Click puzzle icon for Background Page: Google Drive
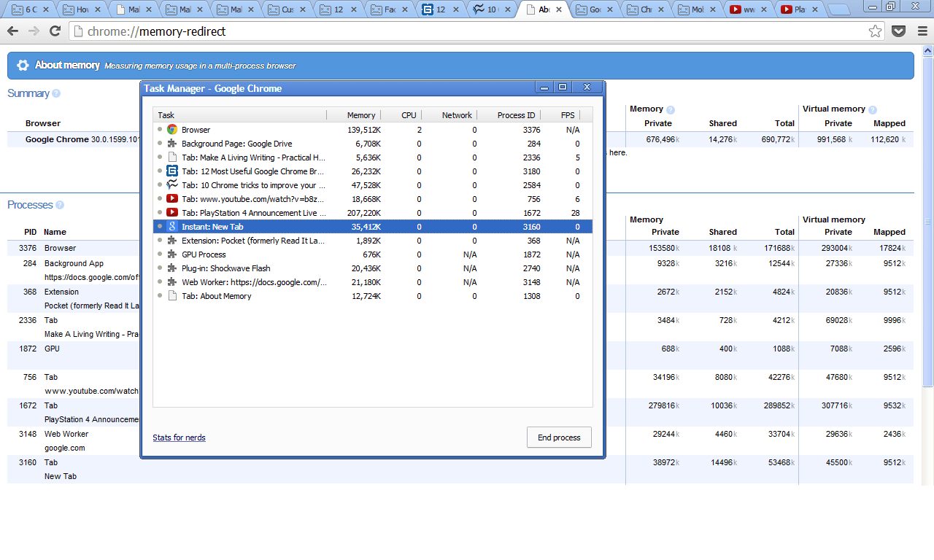Viewport: 934px width, 560px height. (172, 144)
